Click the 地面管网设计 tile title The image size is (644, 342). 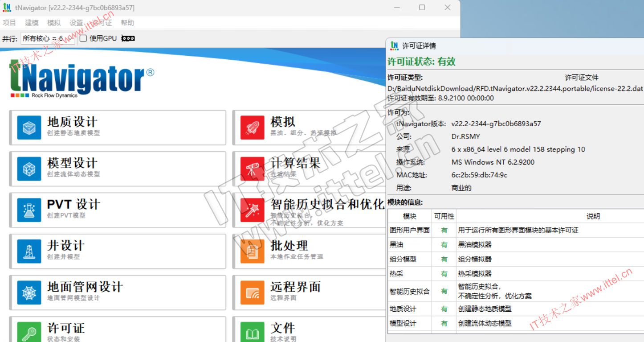(x=85, y=287)
